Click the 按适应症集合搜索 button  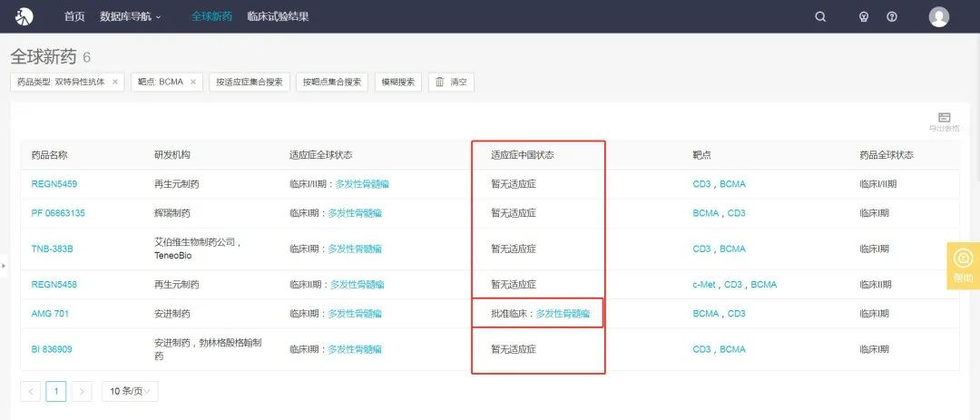pyautogui.click(x=249, y=82)
